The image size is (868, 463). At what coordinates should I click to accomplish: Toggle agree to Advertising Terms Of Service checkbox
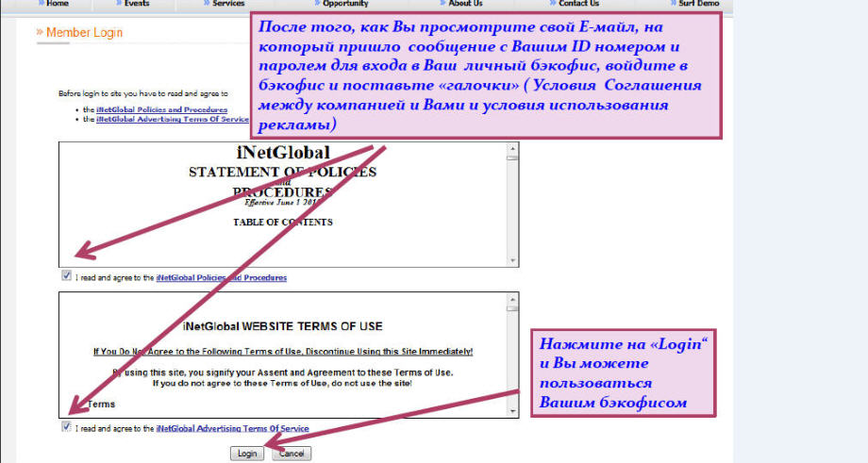pos(66,426)
